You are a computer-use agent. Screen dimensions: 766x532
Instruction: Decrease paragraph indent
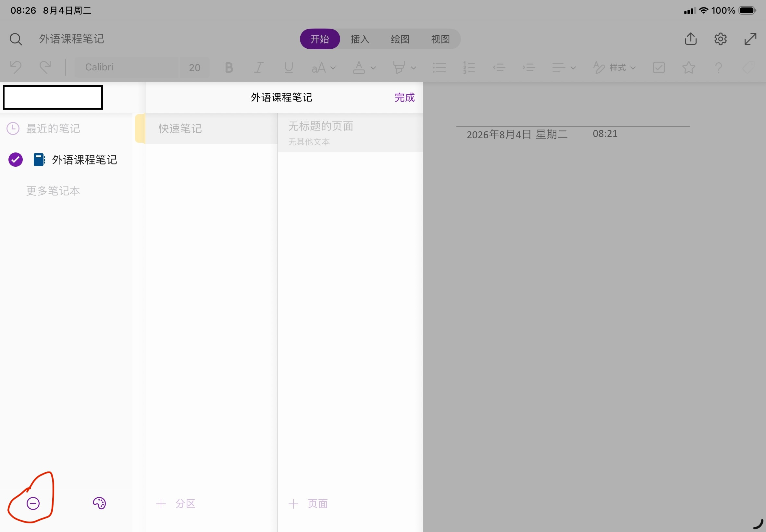click(x=499, y=68)
